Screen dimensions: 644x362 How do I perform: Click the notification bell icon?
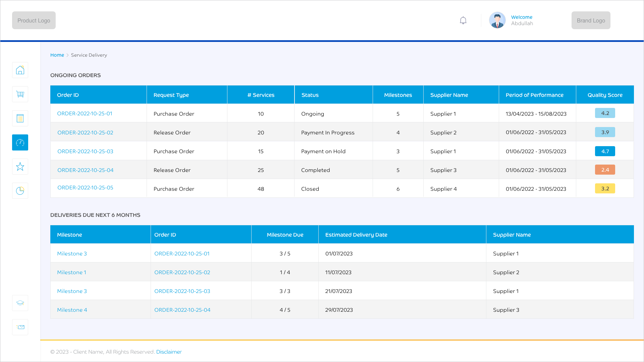[463, 20]
